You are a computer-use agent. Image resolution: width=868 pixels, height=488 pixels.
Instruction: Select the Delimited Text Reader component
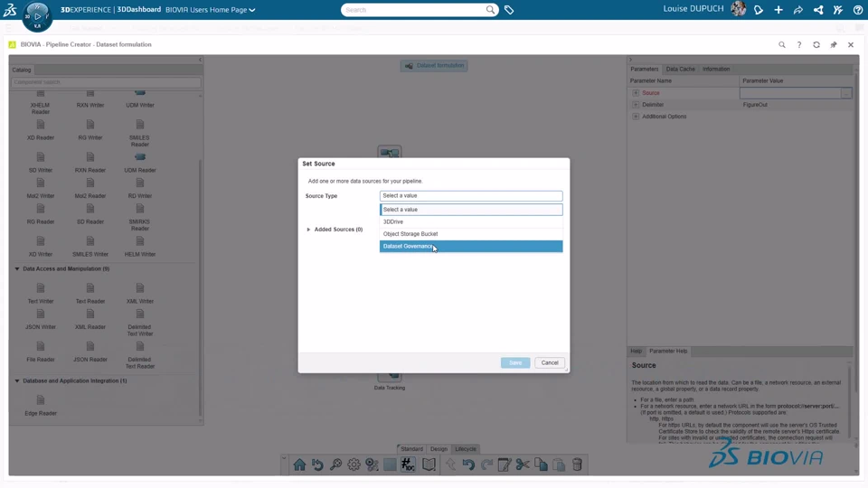pyautogui.click(x=139, y=354)
